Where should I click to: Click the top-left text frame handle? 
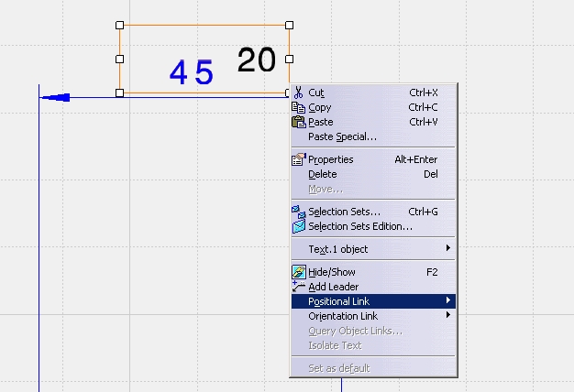(x=120, y=26)
